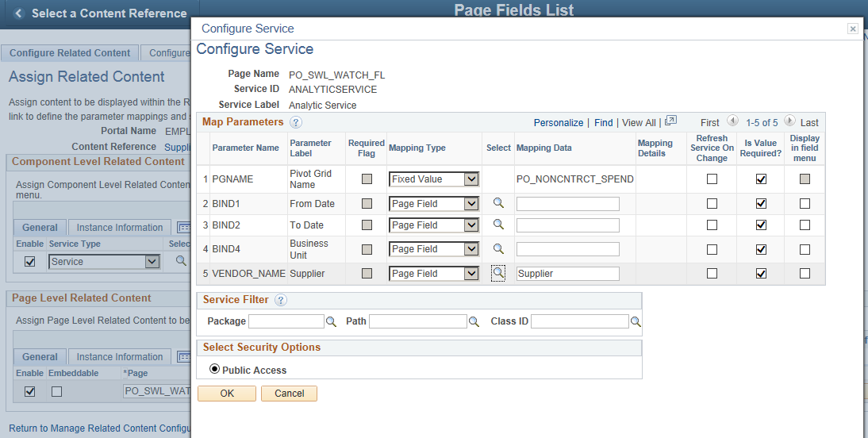Click Mapping Data field for BIND4
Image resolution: width=868 pixels, height=438 pixels.
pos(568,249)
